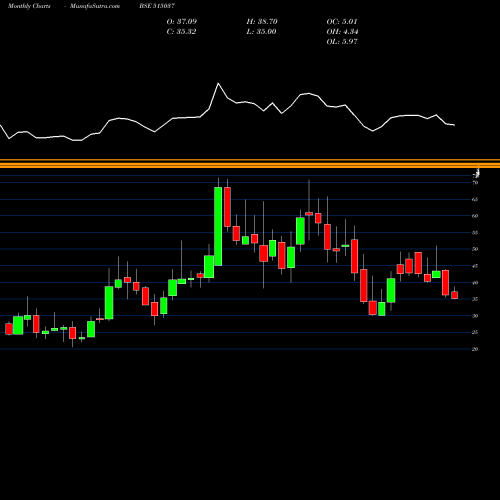Click the "OC: 5.01" reading
Screen dimensions: 500x500
(342, 21)
